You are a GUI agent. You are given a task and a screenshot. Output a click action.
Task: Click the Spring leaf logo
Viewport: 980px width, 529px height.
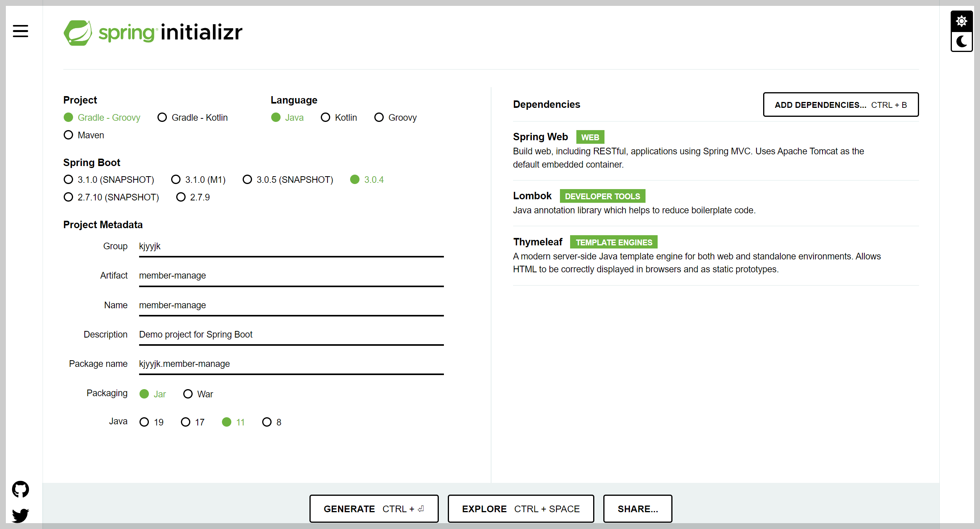78,33
